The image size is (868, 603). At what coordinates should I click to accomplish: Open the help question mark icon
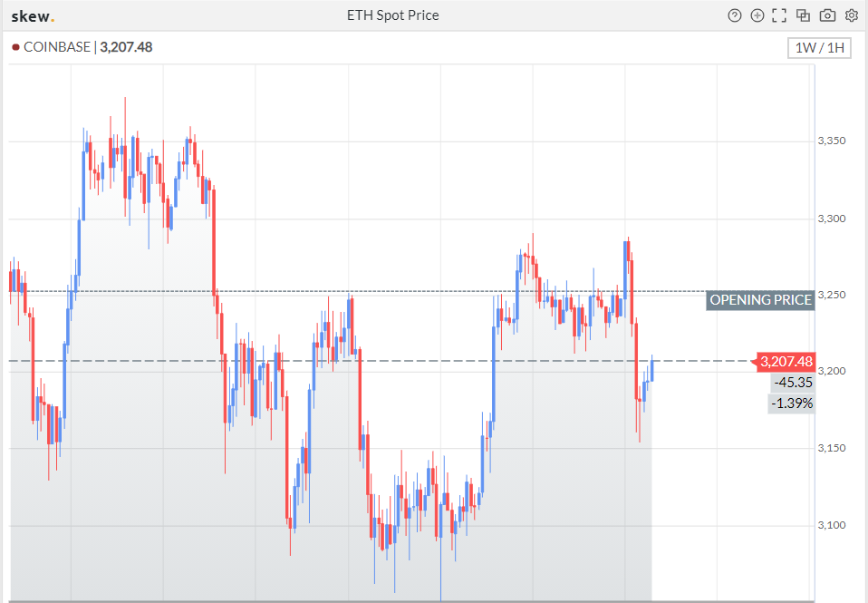pos(735,15)
